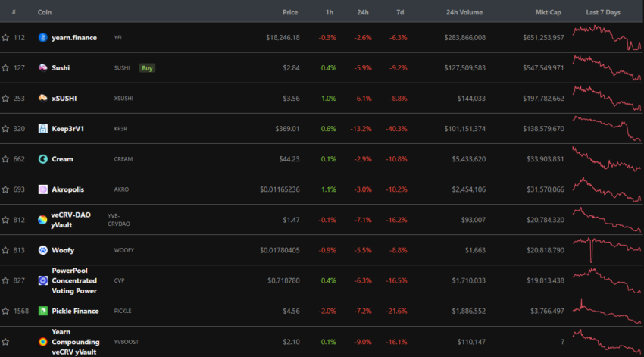Click the Buy button next to Sushi
Screen dimensions: 644x357
(x=147, y=68)
